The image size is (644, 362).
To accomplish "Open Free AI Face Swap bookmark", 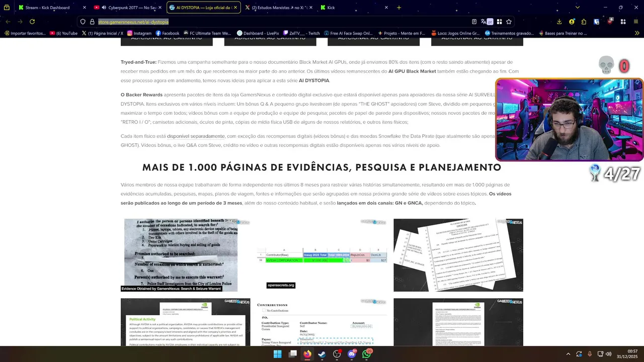I will [348, 33].
